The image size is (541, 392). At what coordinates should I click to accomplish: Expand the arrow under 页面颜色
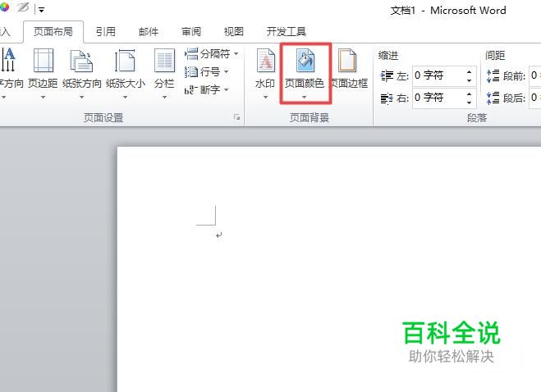[304, 98]
